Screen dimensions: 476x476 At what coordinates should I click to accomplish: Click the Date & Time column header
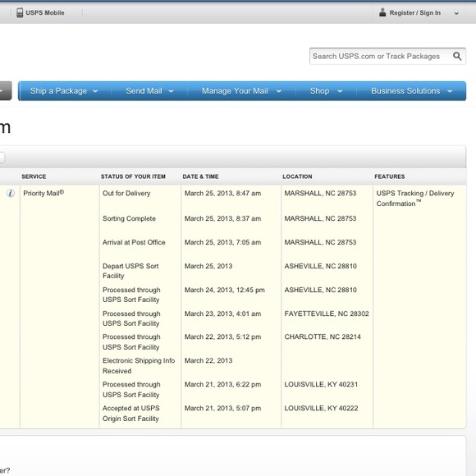click(200, 176)
